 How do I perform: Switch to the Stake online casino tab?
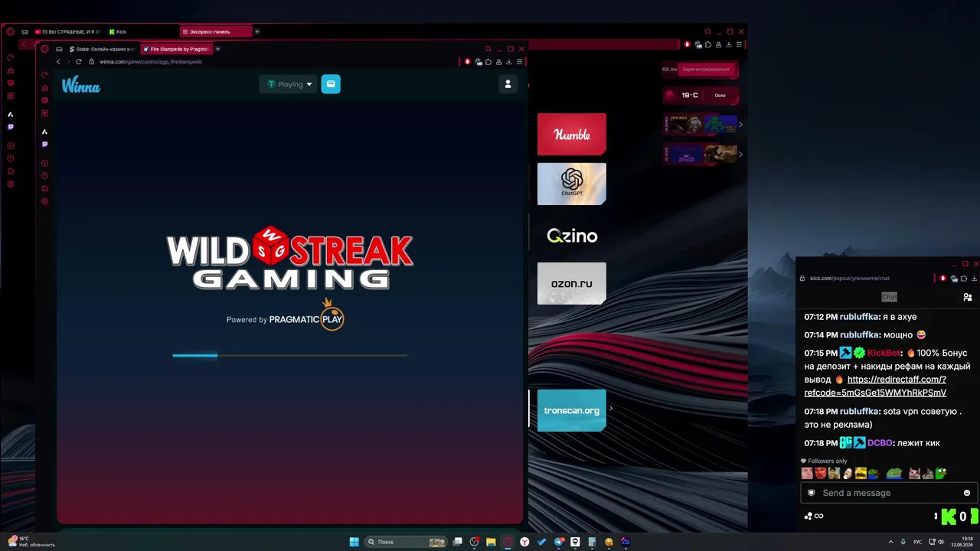(102, 49)
